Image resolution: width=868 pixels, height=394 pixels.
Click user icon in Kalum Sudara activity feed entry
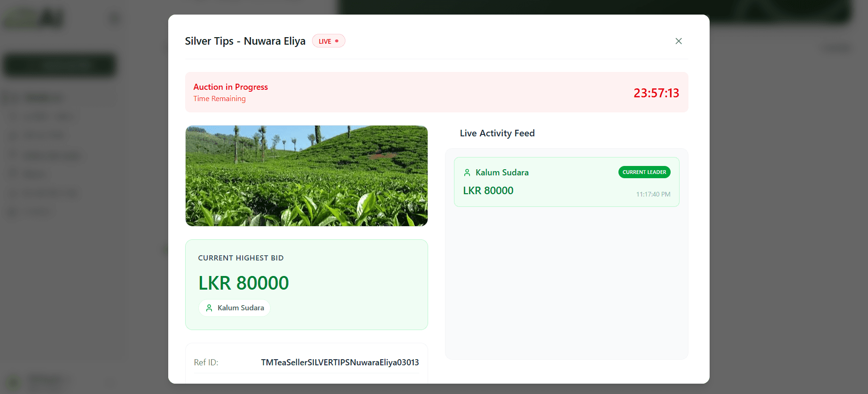pyautogui.click(x=467, y=173)
